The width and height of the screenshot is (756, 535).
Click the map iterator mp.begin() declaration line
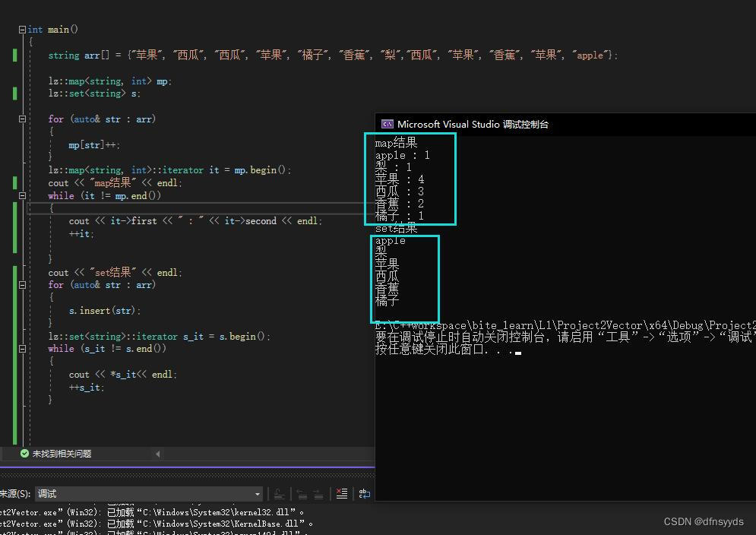pyautogui.click(x=169, y=169)
